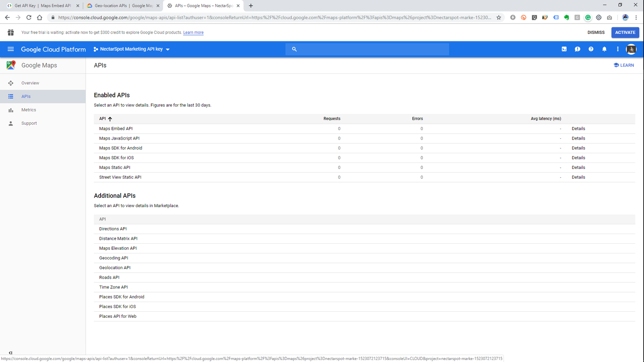This screenshot has height=362, width=644.
Task: Select Metrics in the sidebar
Action: pos(29,110)
